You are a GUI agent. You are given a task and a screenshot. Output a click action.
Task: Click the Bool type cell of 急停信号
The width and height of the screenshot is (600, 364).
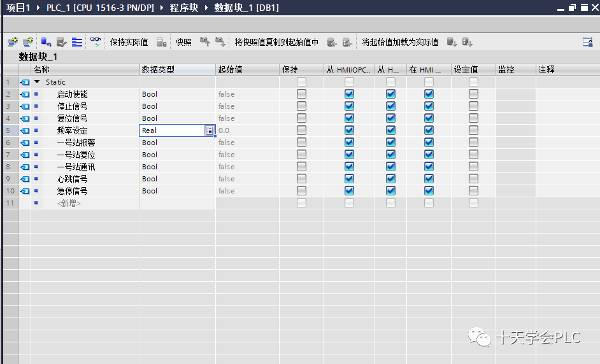pyautogui.click(x=177, y=191)
